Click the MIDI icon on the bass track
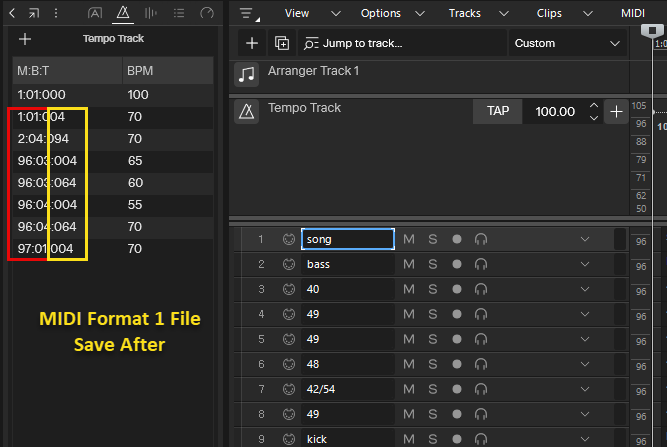This screenshot has width=667, height=447. tap(289, 264)
